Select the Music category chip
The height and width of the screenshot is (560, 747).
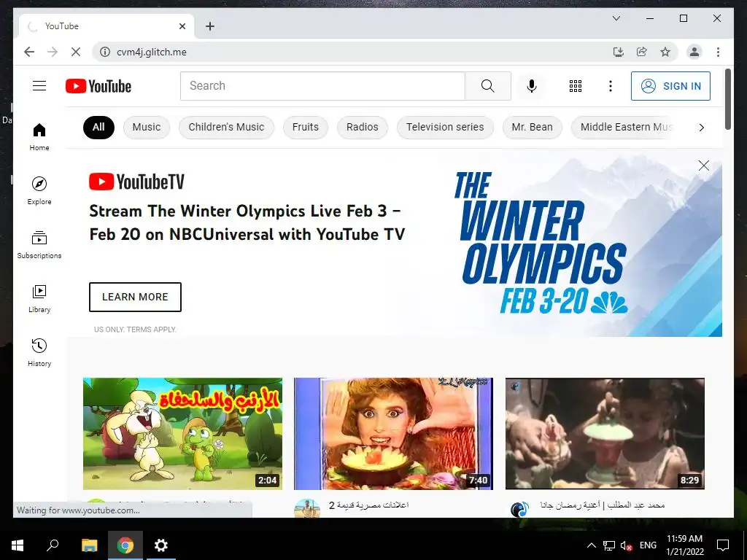[146, 127]
